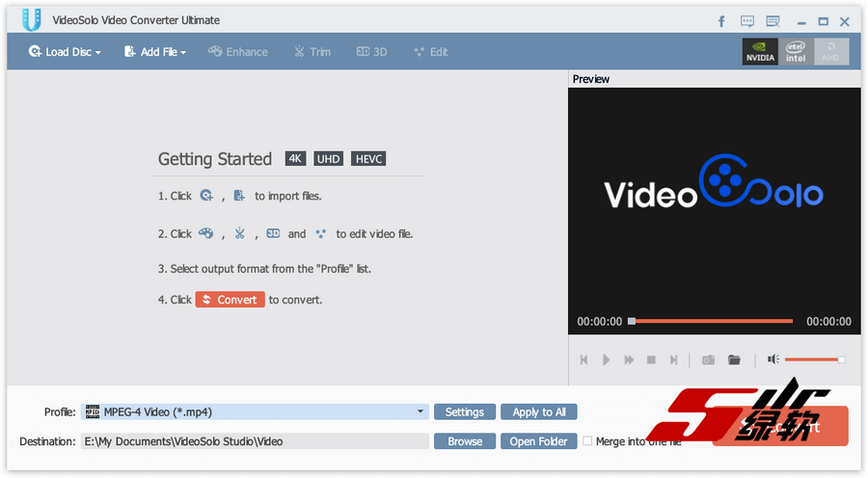This screenshot has width=868, height=478.
Task: Click the MPEG-4 profile format icon
Action: [93, 412]
